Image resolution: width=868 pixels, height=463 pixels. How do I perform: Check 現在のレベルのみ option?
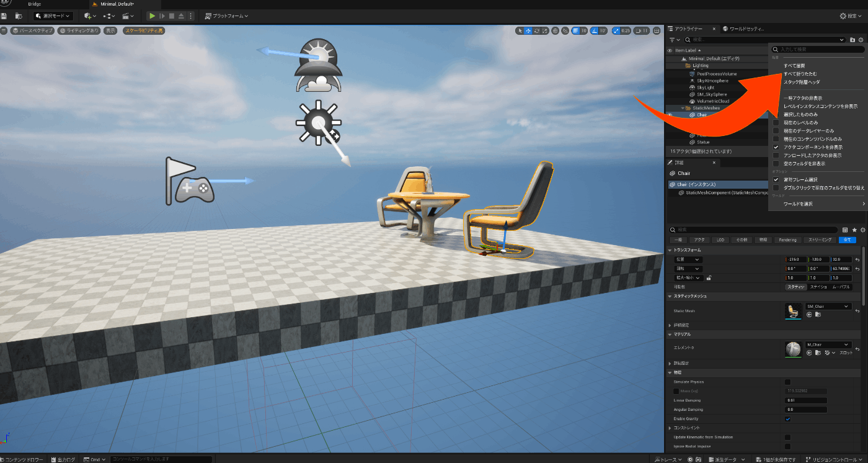(776, 123)
